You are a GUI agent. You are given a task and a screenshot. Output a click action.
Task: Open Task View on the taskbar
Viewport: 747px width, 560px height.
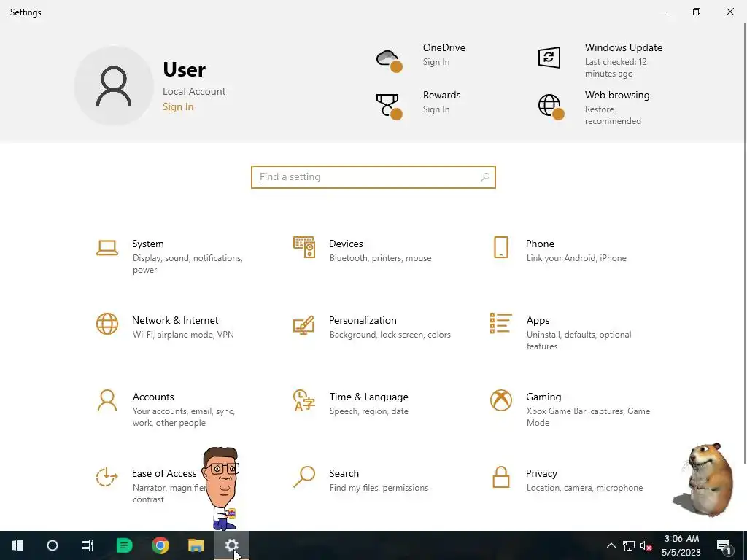[88, 545]
